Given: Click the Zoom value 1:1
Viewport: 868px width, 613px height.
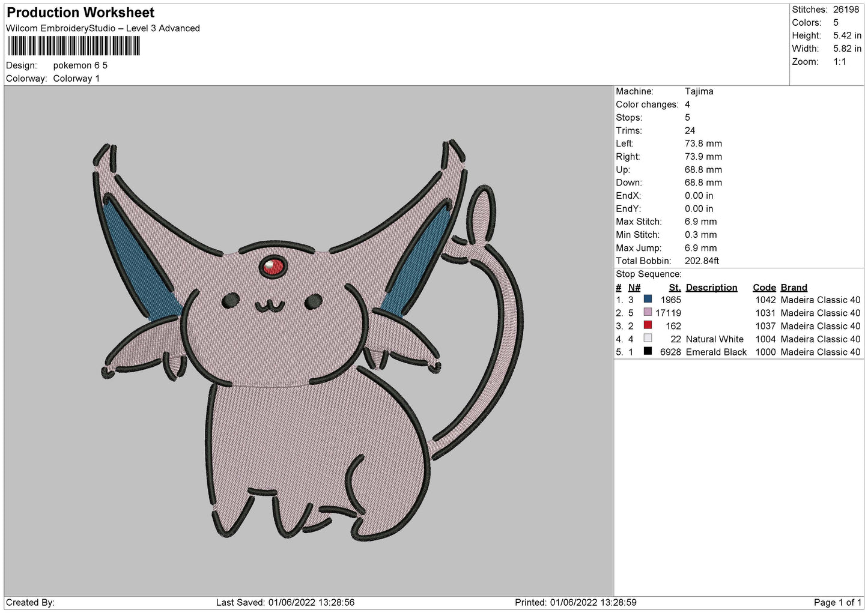Looking at the screenshot, I should point(839,62).
